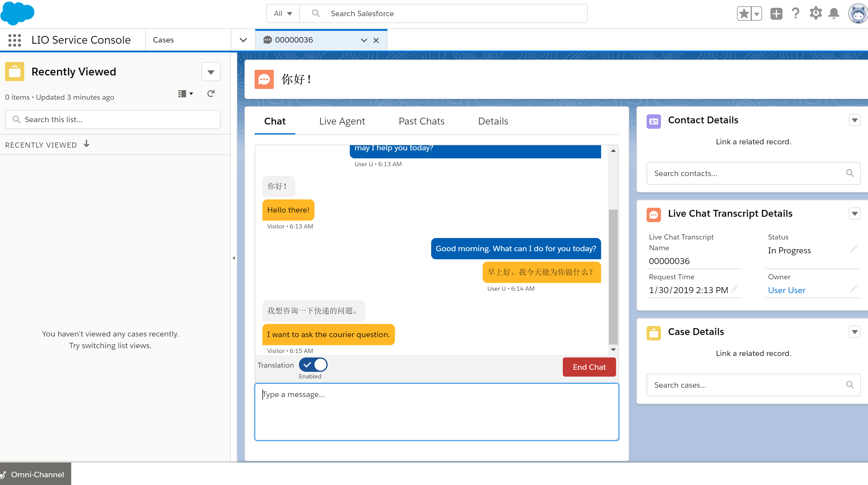The height and width of the screenshot is (485, 868).
Task: Focus the Type a message field
Action: tap(436, 412)
